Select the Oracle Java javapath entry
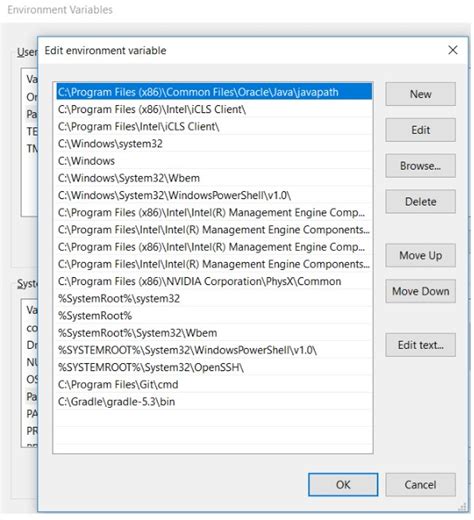Viewport: 474px width, 520px height. tap(214, 92)
